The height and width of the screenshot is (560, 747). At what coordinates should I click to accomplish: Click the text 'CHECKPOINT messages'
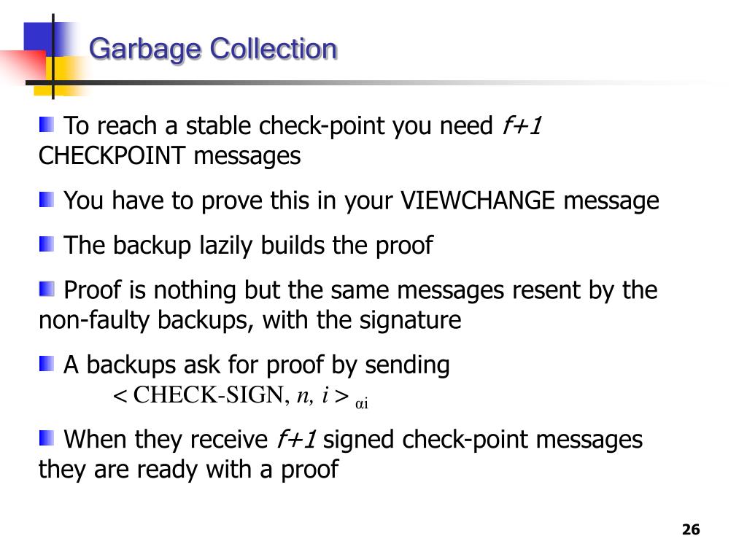coord(169,156)
